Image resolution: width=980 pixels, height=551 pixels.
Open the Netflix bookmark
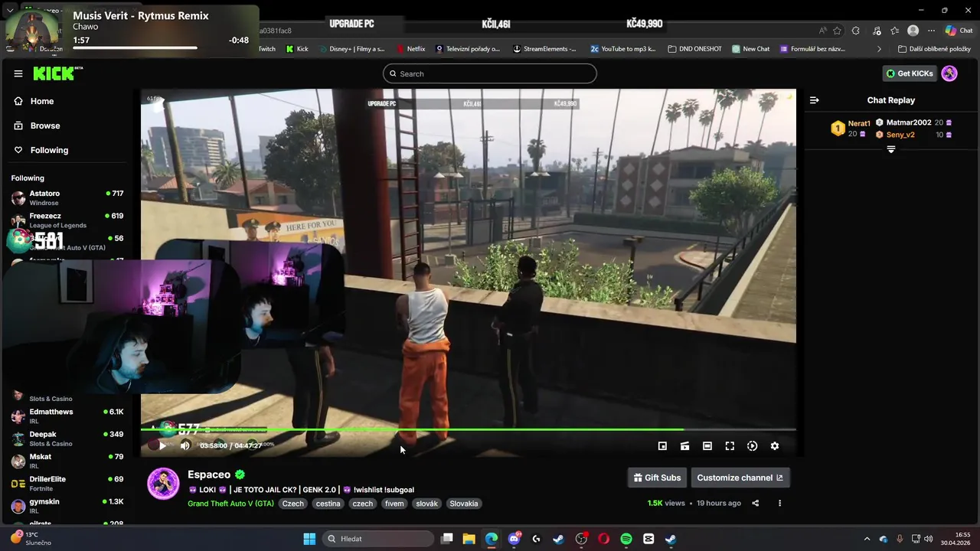(410, 48)
